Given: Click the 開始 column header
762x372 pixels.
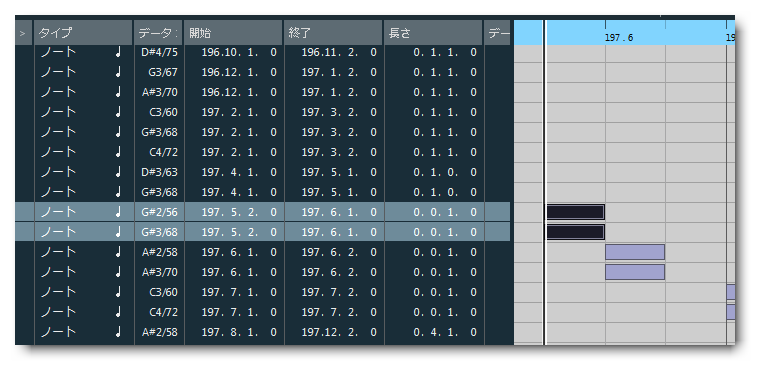Looking at the screenshot, I should [233, 33].
